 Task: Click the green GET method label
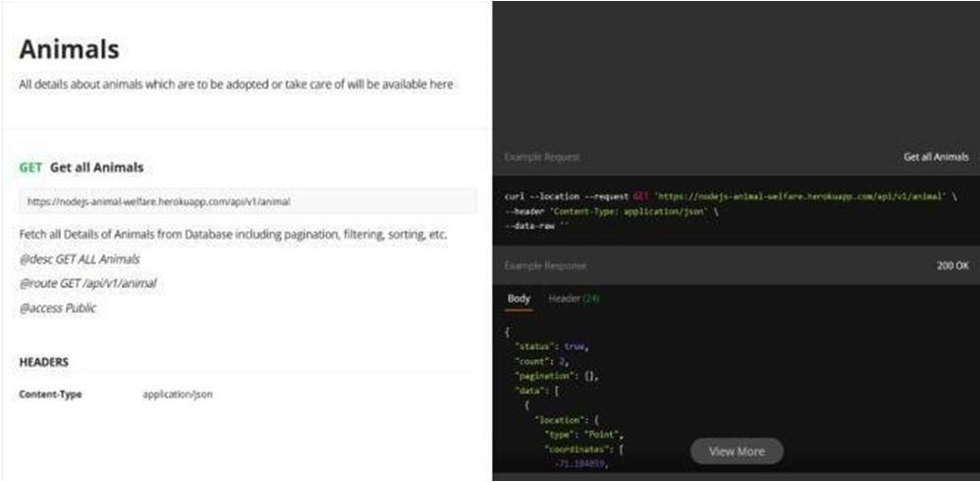tap(30, 168)
